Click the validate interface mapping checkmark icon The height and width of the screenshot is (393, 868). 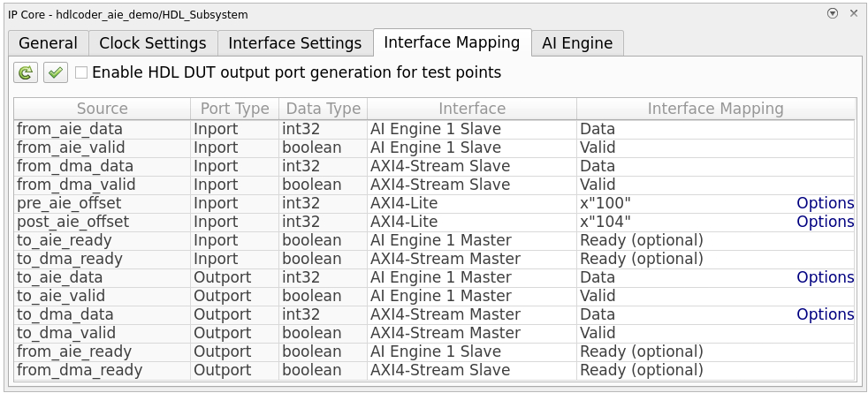click(56, 72)
